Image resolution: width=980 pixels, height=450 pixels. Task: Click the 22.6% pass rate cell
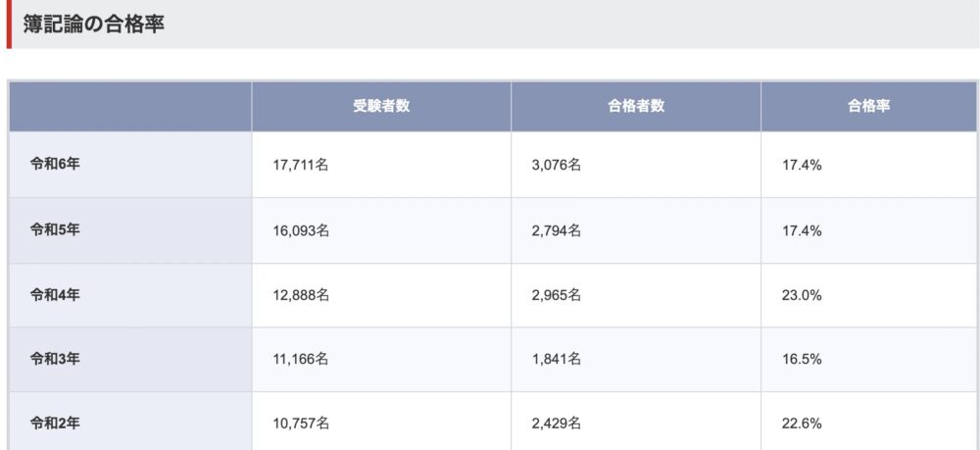(868, 422)
